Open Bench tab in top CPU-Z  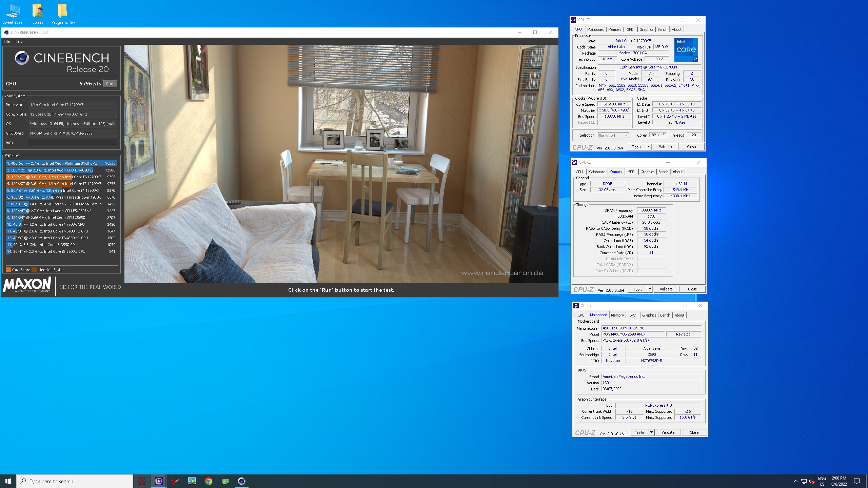662,29
